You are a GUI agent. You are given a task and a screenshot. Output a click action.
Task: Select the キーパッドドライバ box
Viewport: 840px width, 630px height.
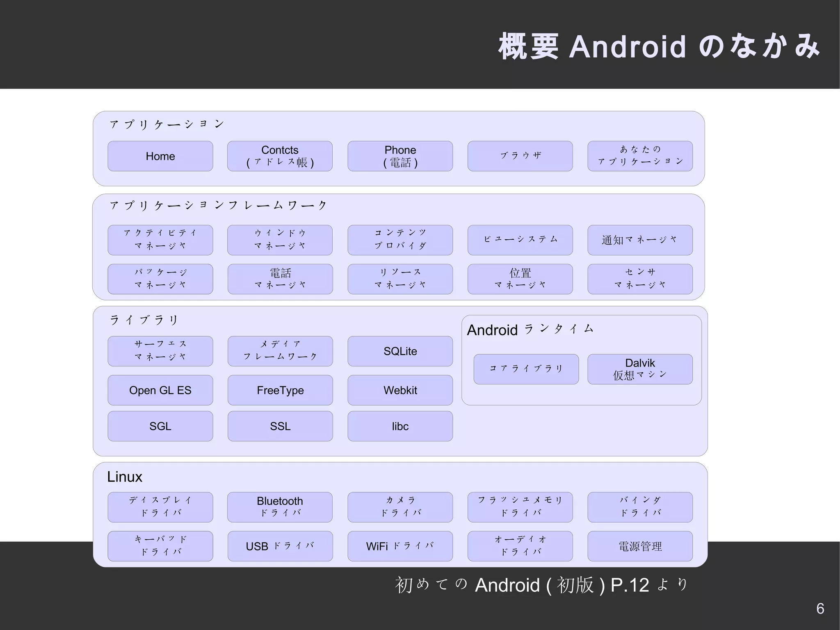[x=160, y=546]
